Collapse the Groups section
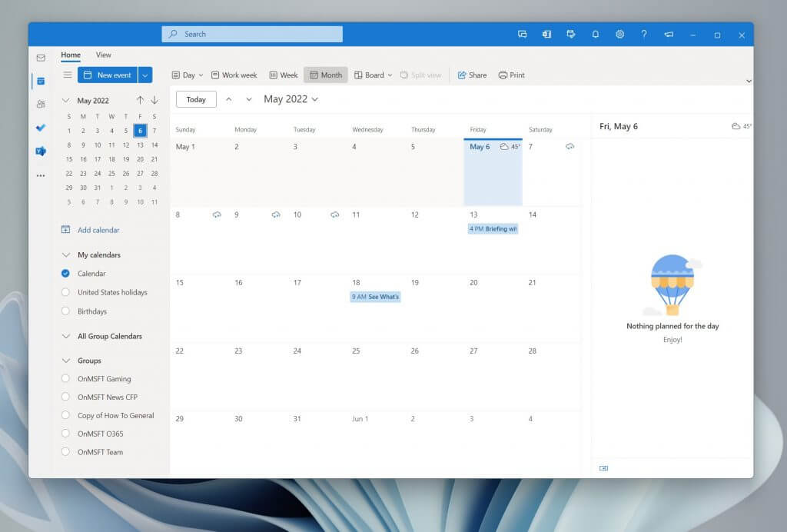The image size is (787, 532). (x=66, y=361)
